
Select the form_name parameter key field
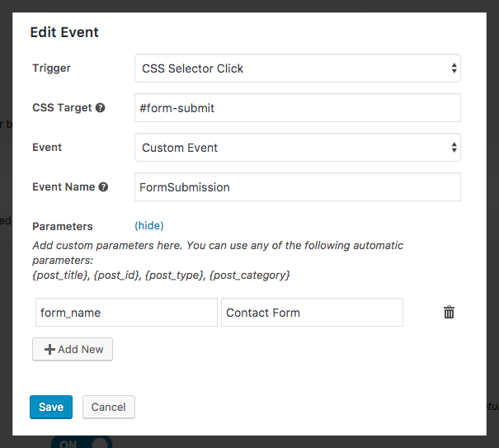pyautogui.click(x=126, y=313)
